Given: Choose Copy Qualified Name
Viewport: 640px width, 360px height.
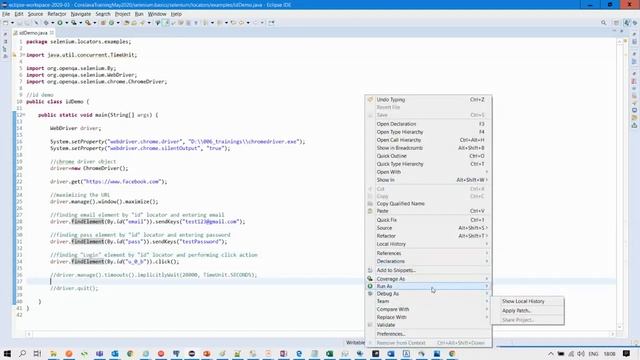Looking at the screenshot, I should (x=428, y=204).
